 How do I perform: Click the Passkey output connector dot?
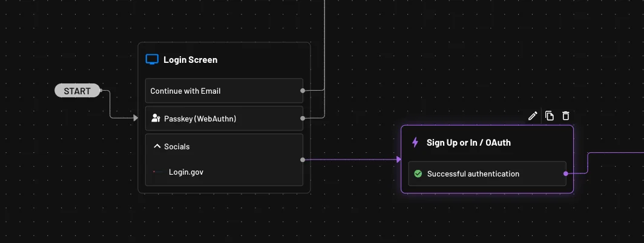[x=303, y=118]
